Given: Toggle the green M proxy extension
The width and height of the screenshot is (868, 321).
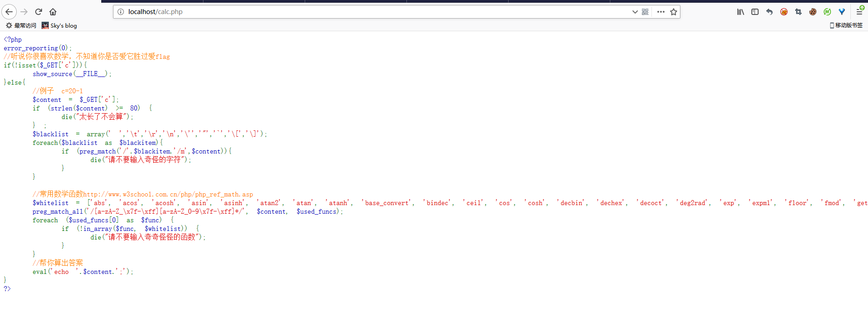Looking at the screenshot, I should 827,12.
